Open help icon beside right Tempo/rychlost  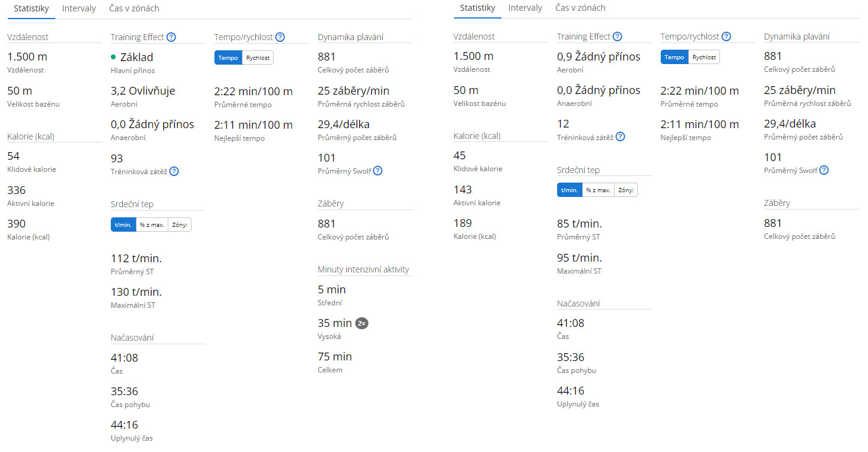(x=726, y=37)
